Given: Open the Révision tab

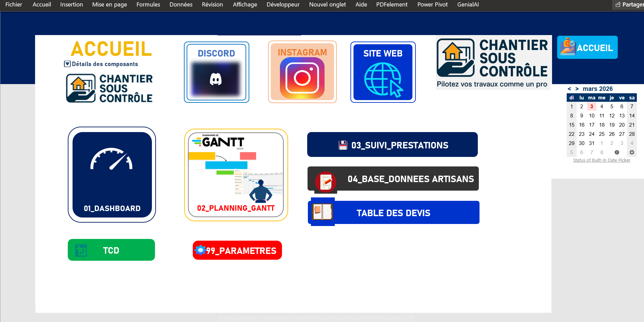Looking at the screenshot, I should tap(212, 4).
